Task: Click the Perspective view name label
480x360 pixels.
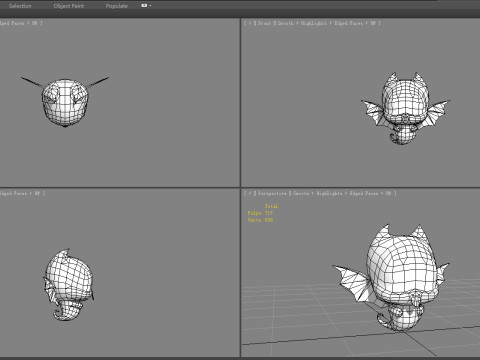Action: [272, 193]
